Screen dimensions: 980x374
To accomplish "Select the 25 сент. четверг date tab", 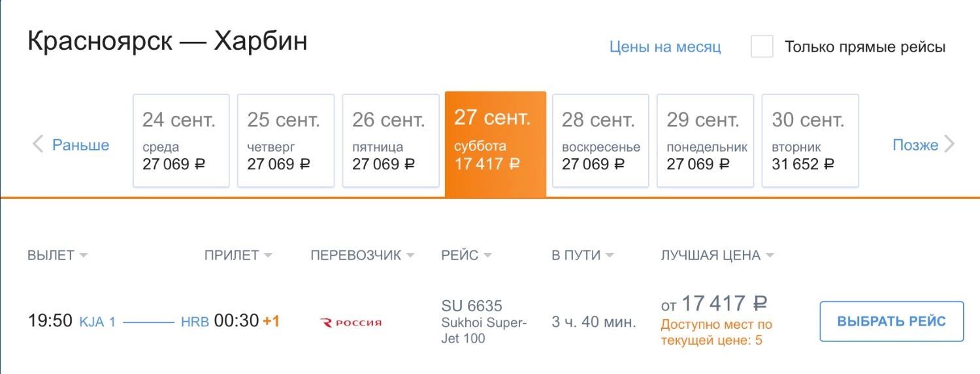I will coord(286,141).
